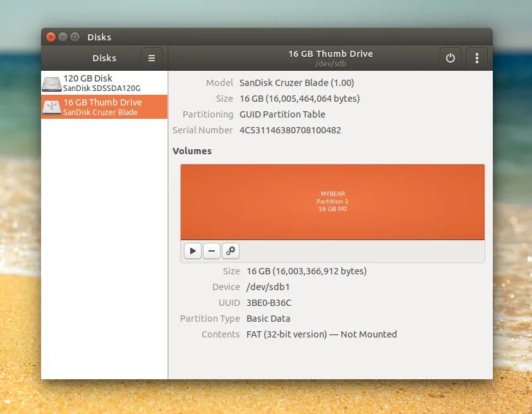This screenshot has height=414, width=532.
Task: Close the Disks window
Action: point(51,37)
